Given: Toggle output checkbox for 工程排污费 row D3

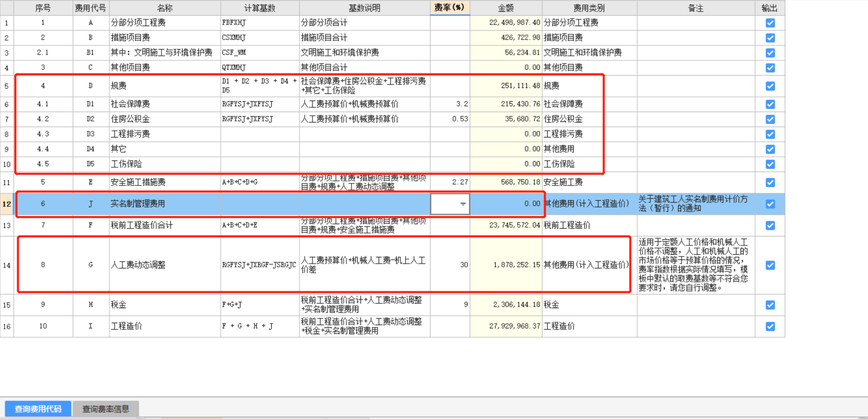Looking at the screenshot, I should click(x=770, y=134).
